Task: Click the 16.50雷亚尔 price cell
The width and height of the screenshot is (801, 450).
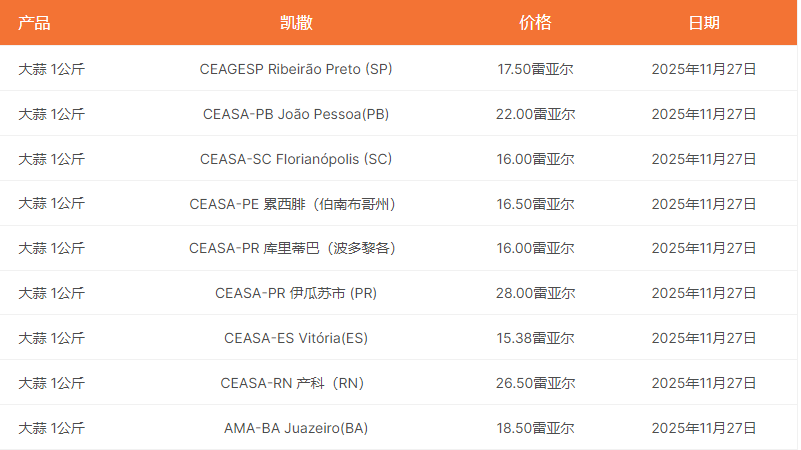Action: (535, 204)
